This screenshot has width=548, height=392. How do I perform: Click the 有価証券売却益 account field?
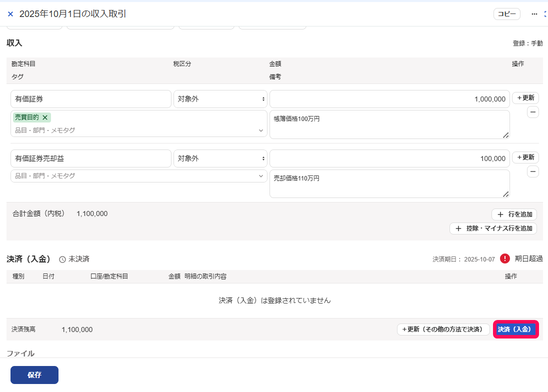(x=91, y=158)
